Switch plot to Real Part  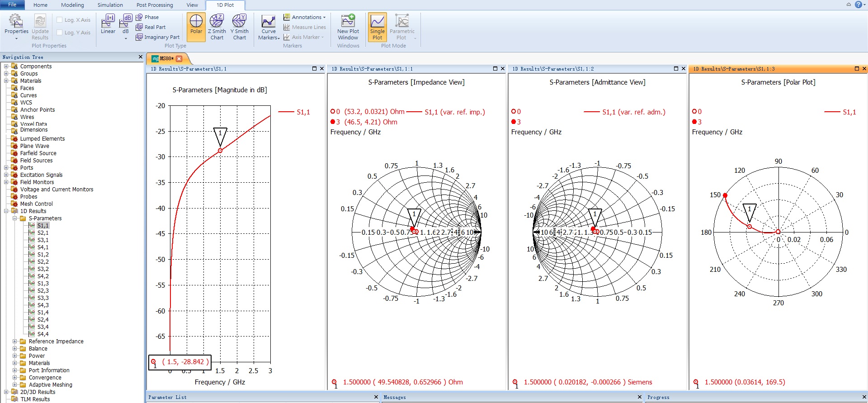(x=151, y=27)
